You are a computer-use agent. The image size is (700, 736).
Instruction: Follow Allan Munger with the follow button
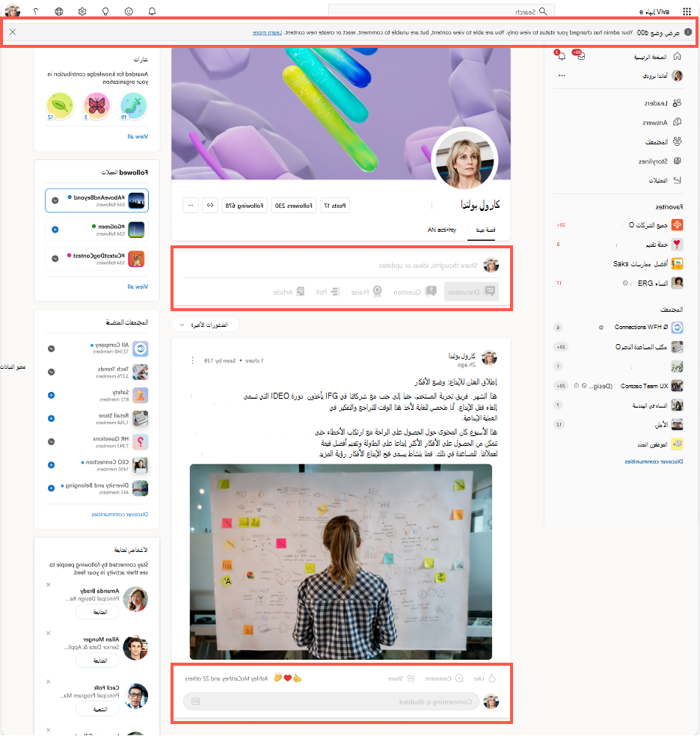pyautogui.click(x=97, y=660)
